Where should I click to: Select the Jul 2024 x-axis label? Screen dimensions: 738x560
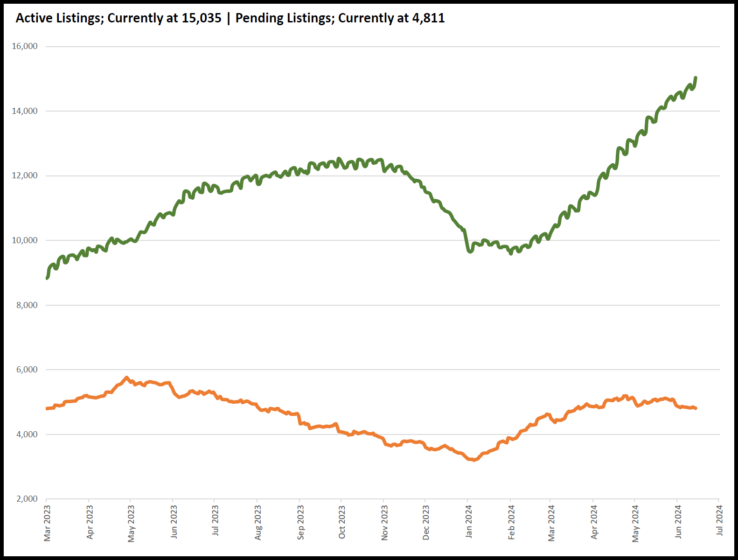click(719, 520)
